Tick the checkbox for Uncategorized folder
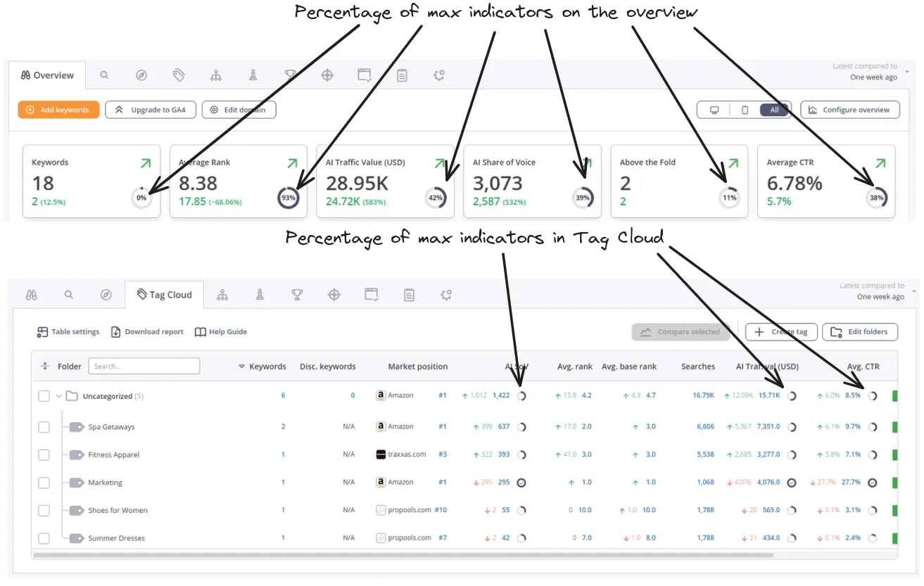The image size is (924, 586). coord(44,396)
